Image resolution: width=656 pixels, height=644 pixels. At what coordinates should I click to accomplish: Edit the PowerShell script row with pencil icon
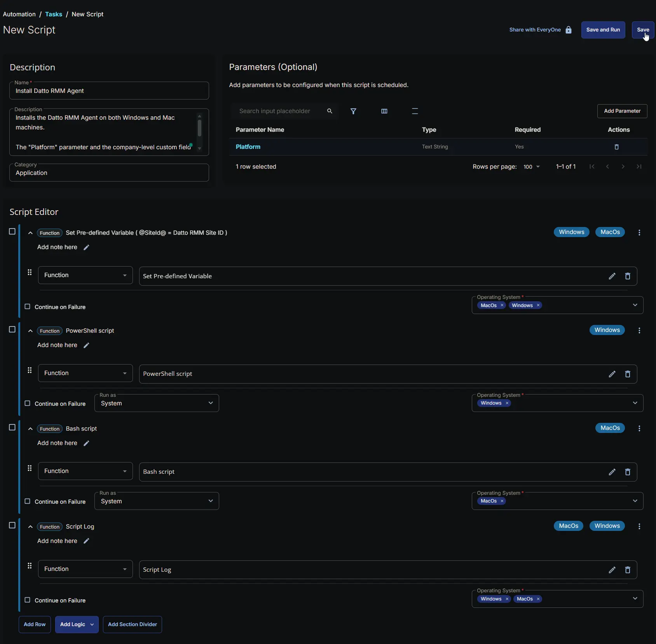[x=612, y=374]
